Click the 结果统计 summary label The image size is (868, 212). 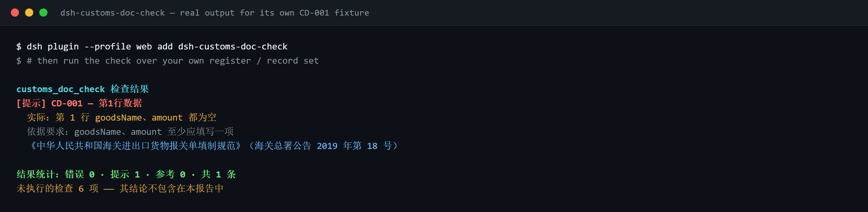click(38, 174)
